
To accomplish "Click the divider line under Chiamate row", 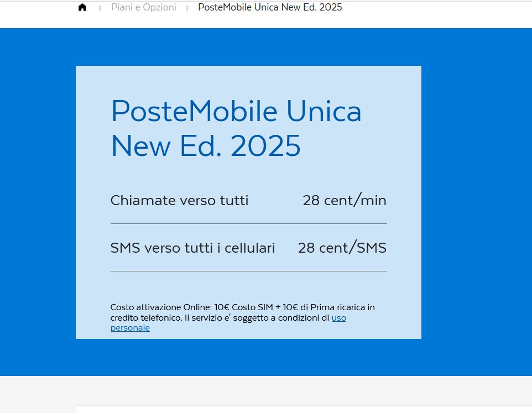I will (x=248, y=224).
